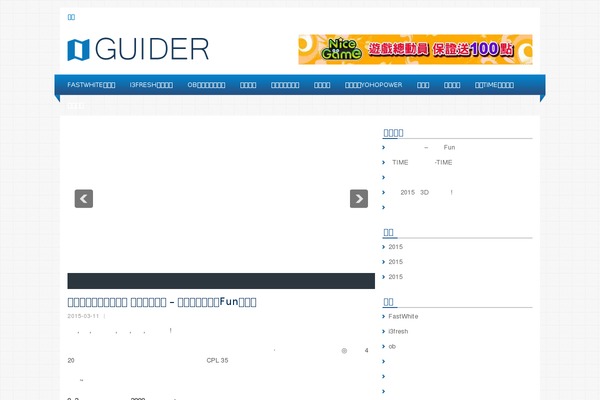The height and width of the screenshot is (400, 600).
Task: Click the GUIDER site logo
Action: 138,49
